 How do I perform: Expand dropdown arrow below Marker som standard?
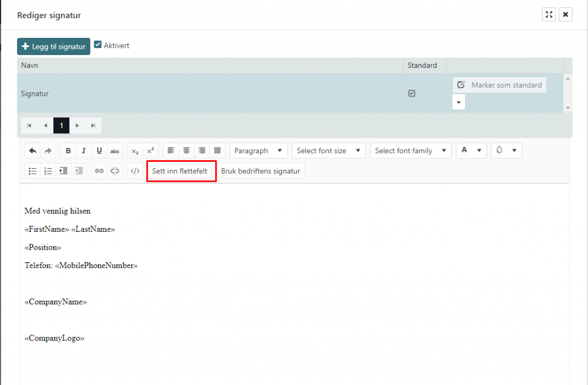tap(459, 102)
